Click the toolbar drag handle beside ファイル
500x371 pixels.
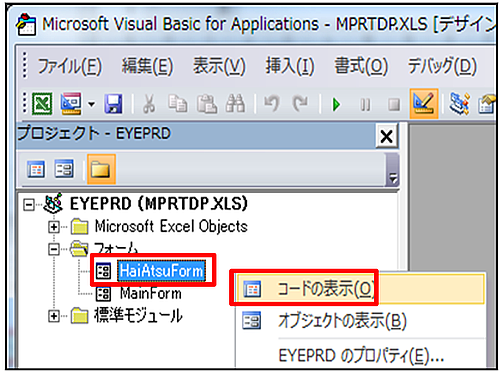[x=25, y=65]
